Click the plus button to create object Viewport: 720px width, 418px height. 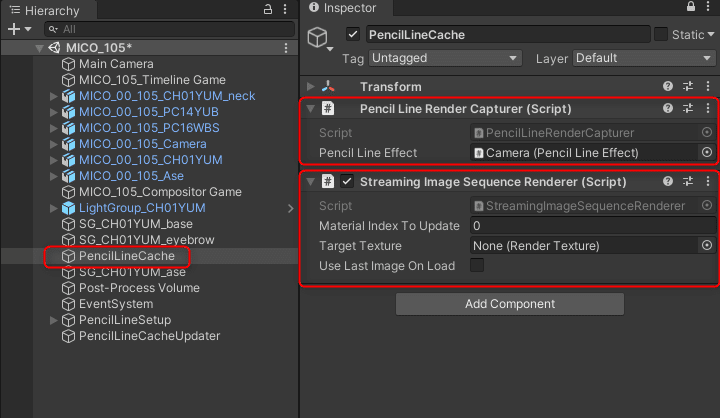tap(13, 29)
